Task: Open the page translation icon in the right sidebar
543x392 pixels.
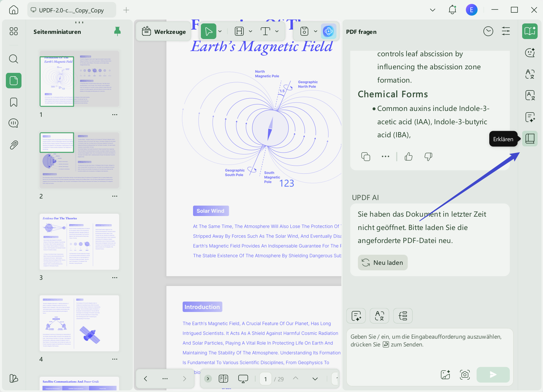Action: 530,96
